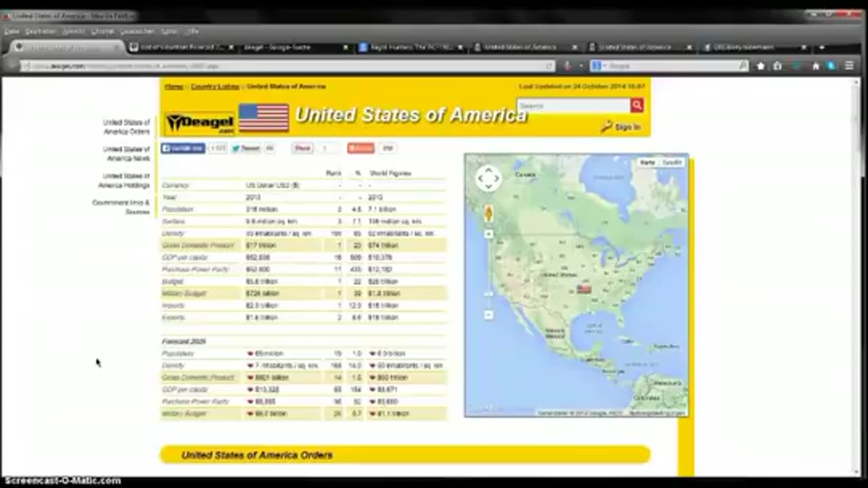Click the 'Forecast 2025' heading
This screenshot has width=868, height=488.
click(184, 342)
